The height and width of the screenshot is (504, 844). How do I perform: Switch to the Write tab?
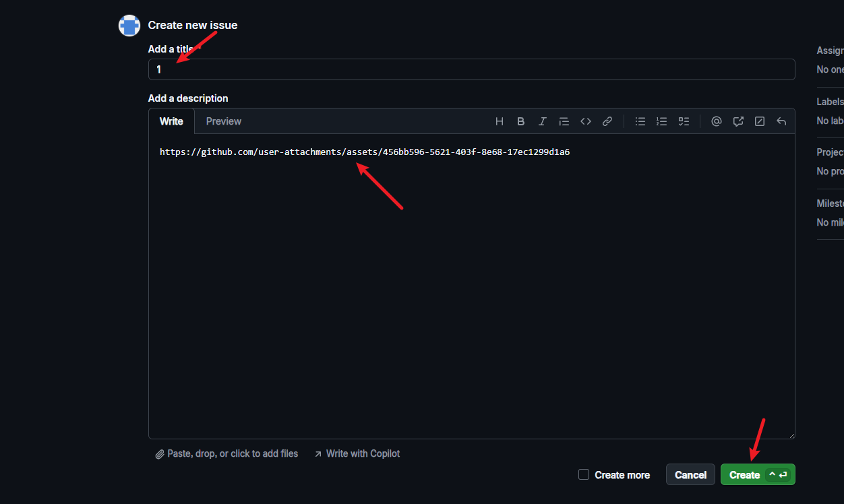171,121
